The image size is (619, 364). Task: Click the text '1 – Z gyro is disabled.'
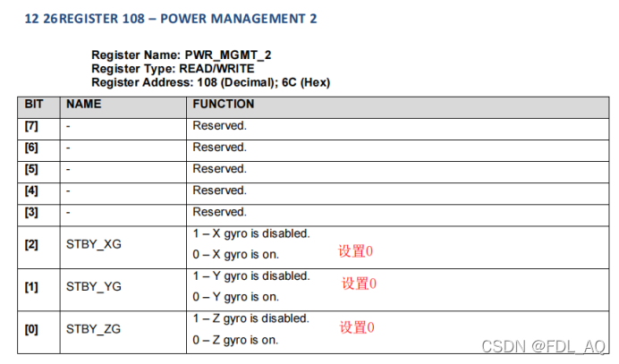tap(250, 318)
